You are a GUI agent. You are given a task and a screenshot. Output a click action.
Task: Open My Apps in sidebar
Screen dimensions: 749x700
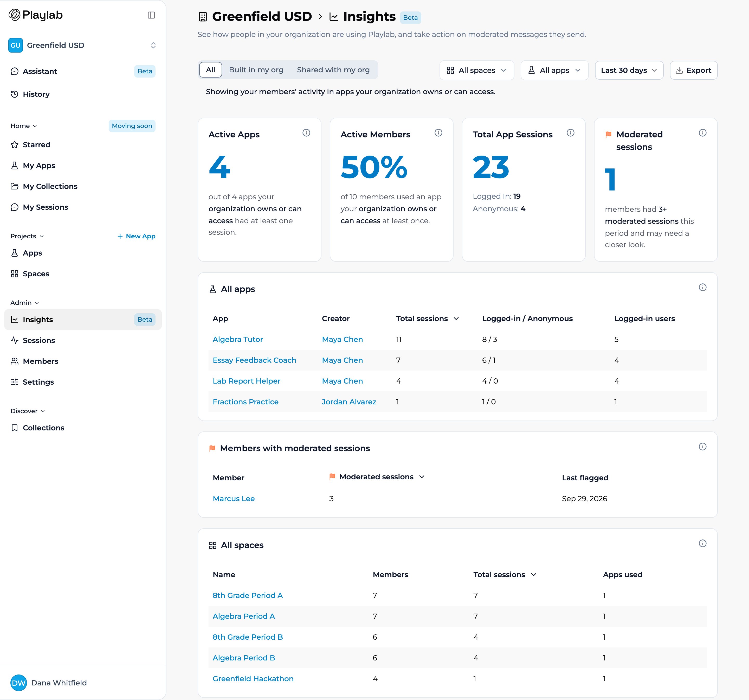click(83, 166)
